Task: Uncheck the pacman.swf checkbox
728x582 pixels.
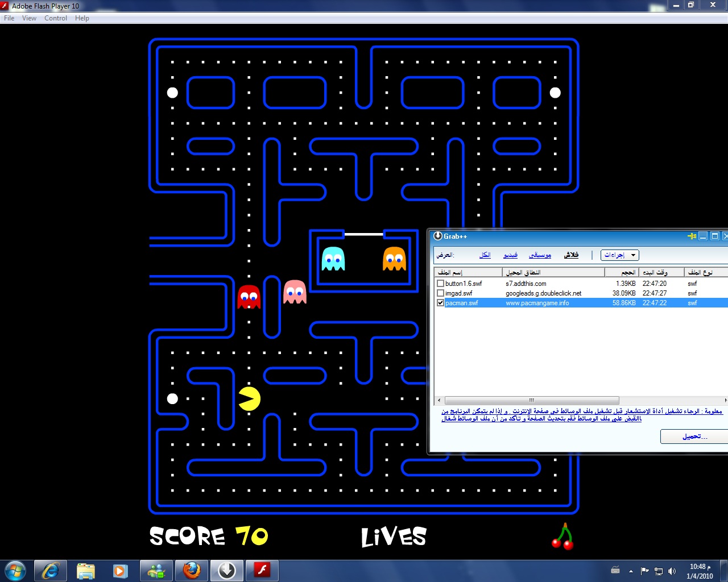Action: coord(440,303)
